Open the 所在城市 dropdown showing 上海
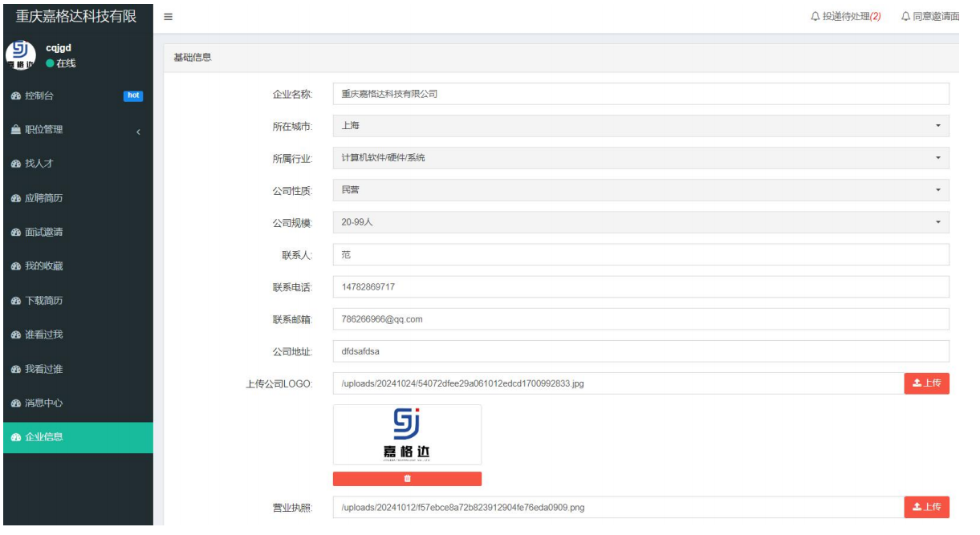The width and height of the screenshot is (980, 535). pyautogui.click(x=640, y=126)
